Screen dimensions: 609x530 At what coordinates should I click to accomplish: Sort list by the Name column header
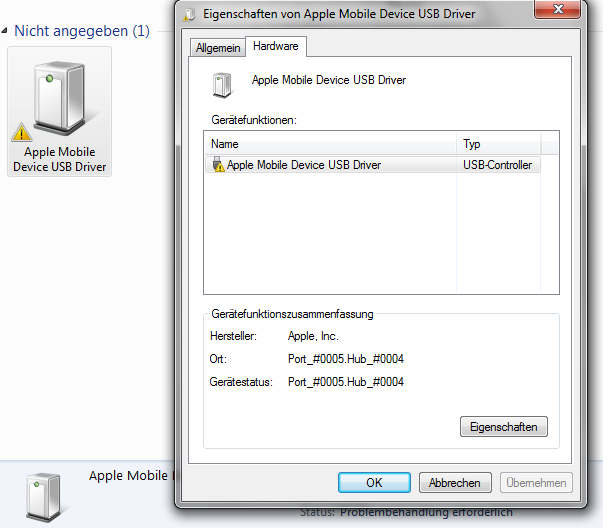[x=330, y=144]
